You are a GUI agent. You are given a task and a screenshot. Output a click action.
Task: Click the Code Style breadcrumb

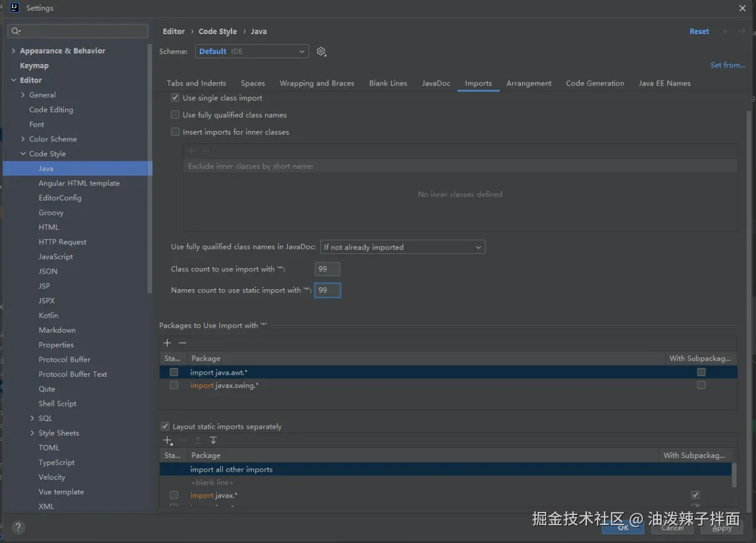tap(218, 32)
